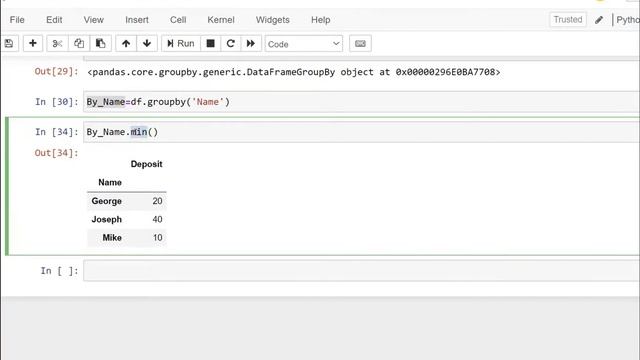Open the Widgets menu
Screen dimensions: 640x360
tap(273, 20)
